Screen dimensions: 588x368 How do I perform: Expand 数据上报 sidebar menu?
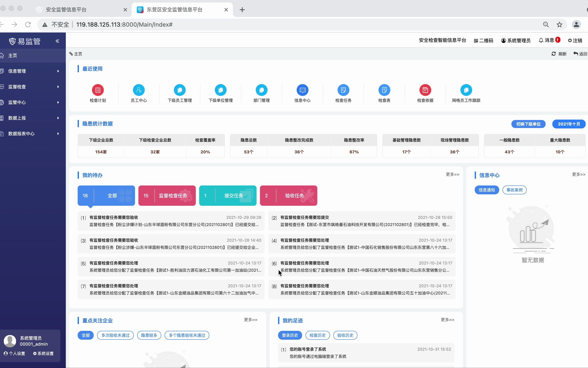pos(32,117)
